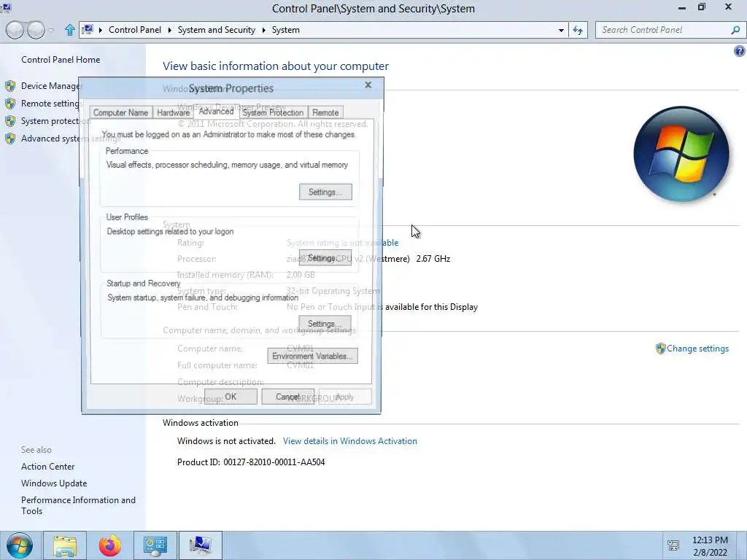The width and height of the screenshot is (747, 560).
Task: Click the shield icon beside Remote settings
Action: click(10, 104)
